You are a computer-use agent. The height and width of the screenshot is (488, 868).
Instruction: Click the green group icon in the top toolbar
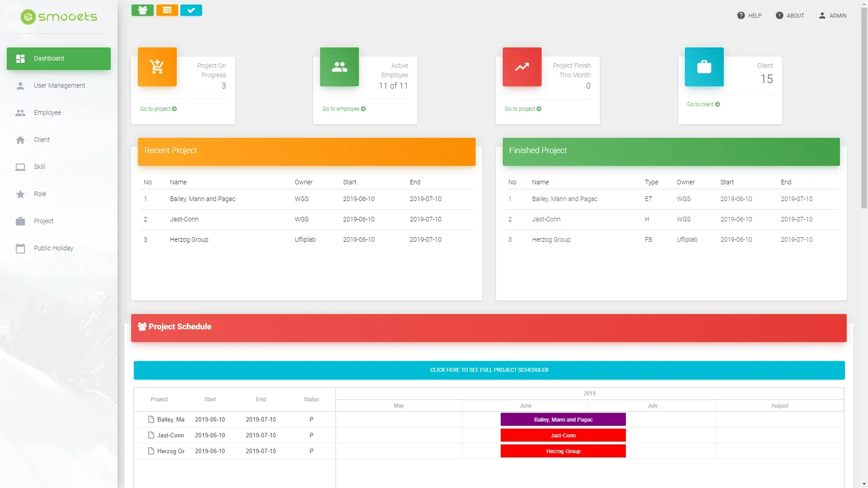click(x=142, y=10)
